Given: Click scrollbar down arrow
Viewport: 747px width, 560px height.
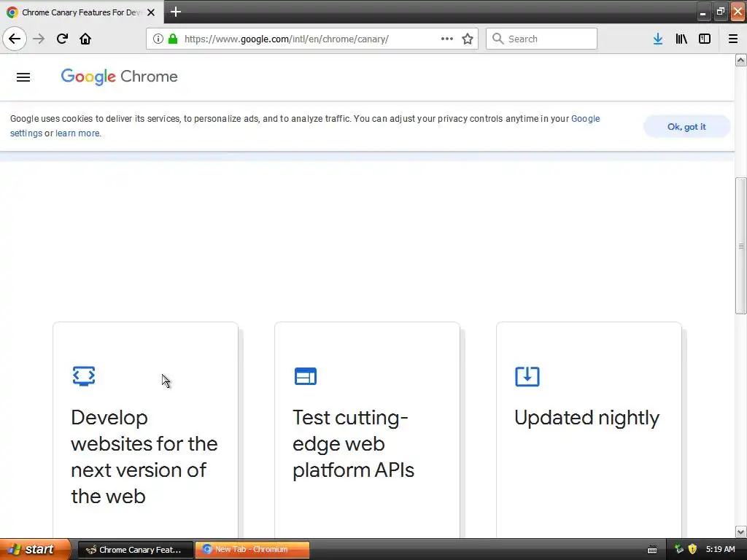Looking at the screenshot, I should [741, 532].
